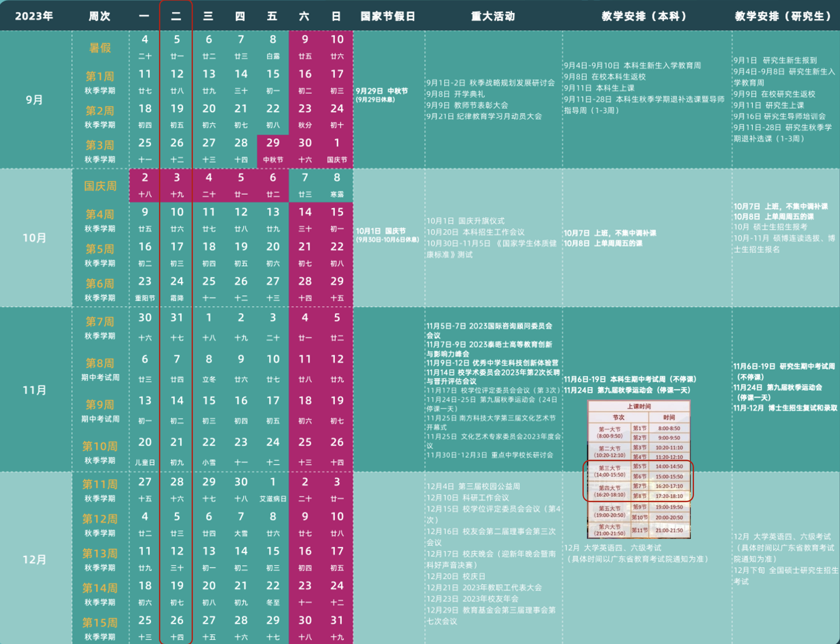Screen dimensions: 840x644
Task: Select the date cell marked 重阳节
Action: click(144, 289)
